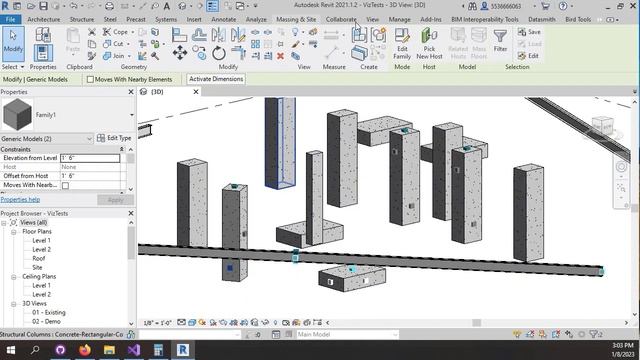Click Elevation from Level value field
This screenshot has width=640, height=360.
pyautogui.click(x=90, y=158)
